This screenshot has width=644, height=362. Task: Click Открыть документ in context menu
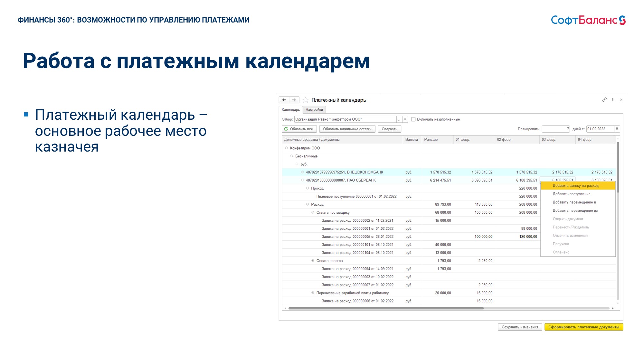coord(578,219)
